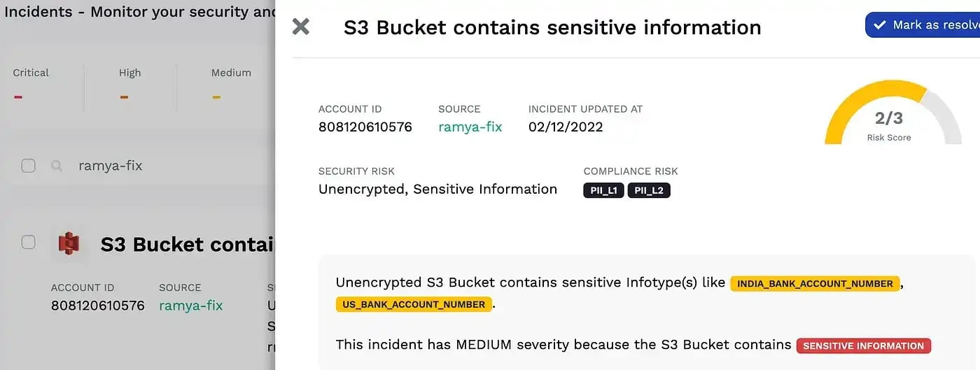
Task: Select the PII_L1 compliance tag
Action: pos(603,190)
